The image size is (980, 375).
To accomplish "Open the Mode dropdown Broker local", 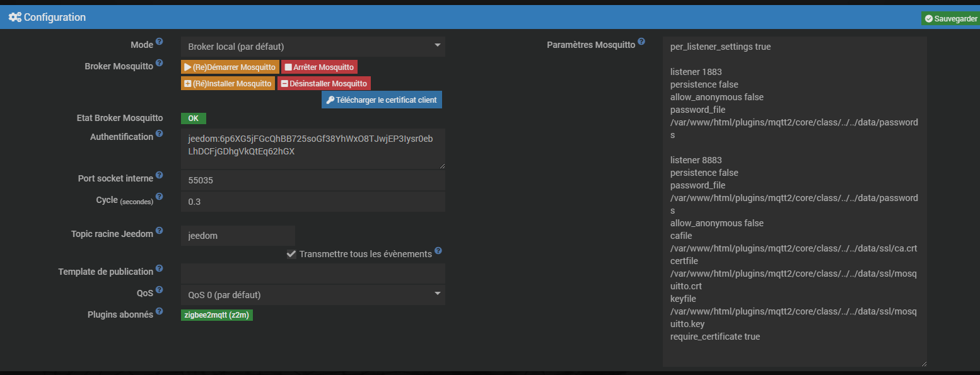I will point(313,47).
